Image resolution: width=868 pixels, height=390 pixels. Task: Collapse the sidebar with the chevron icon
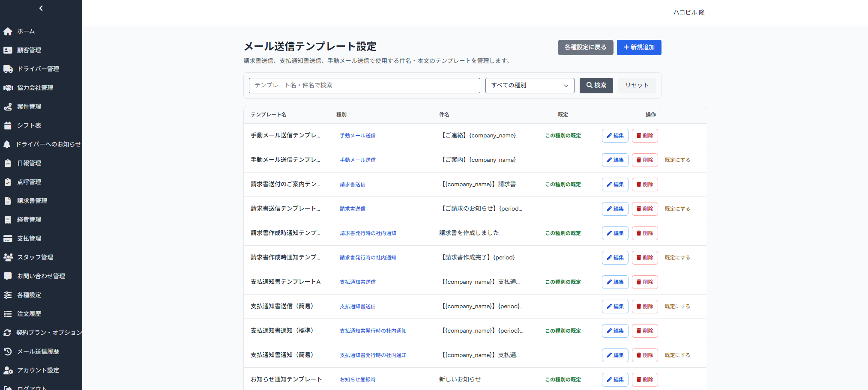click(x=41, y=8)
